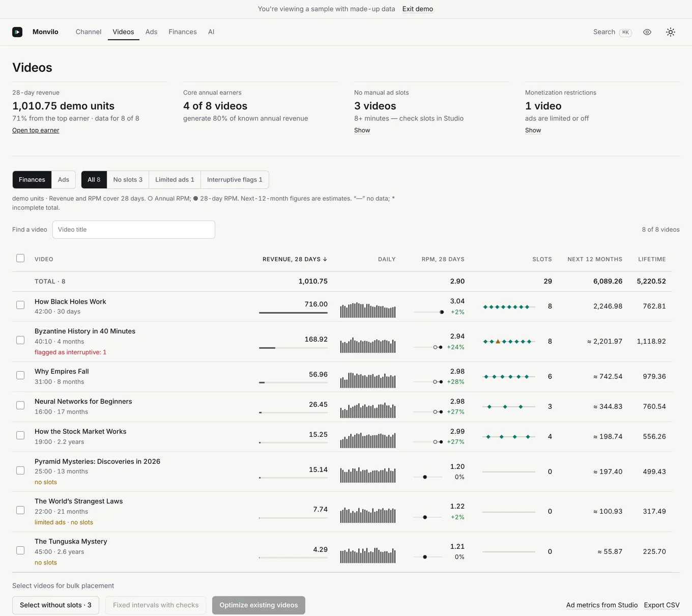Switch table view to Ads segment

[64, 180]
